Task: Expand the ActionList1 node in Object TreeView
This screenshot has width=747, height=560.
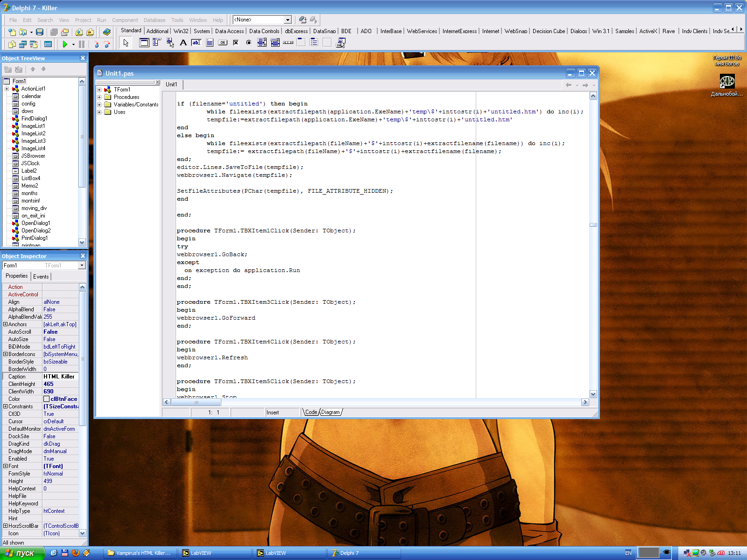Action: 7,89
